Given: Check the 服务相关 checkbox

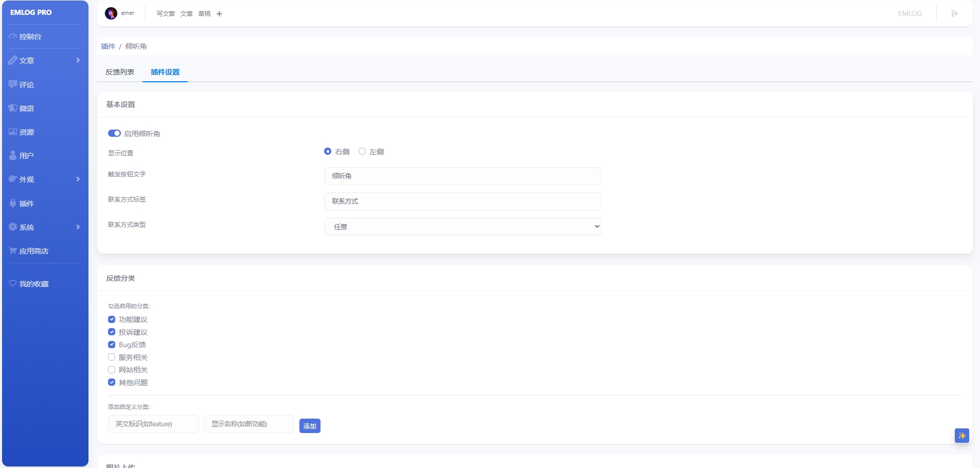Looking at the screenshot, I should pos(112,357).
